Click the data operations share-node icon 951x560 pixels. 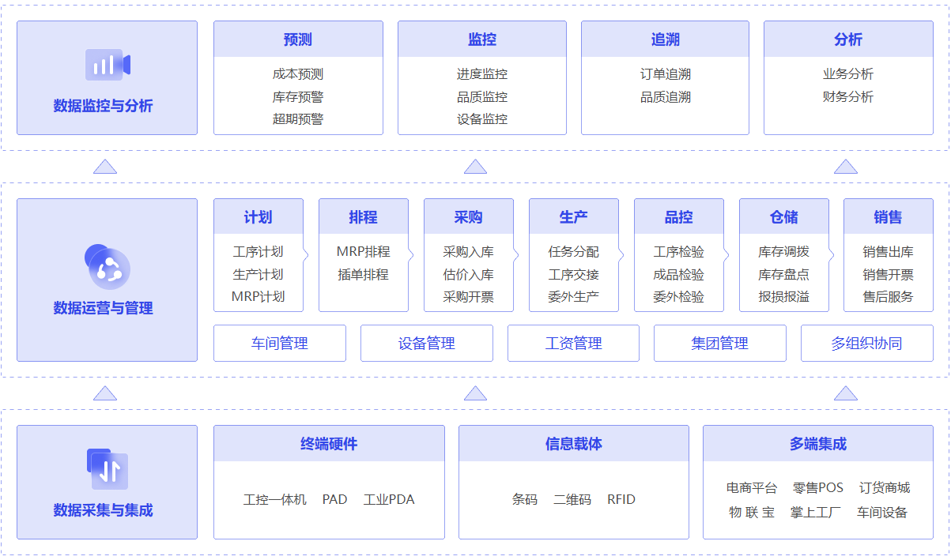point(107,267)
